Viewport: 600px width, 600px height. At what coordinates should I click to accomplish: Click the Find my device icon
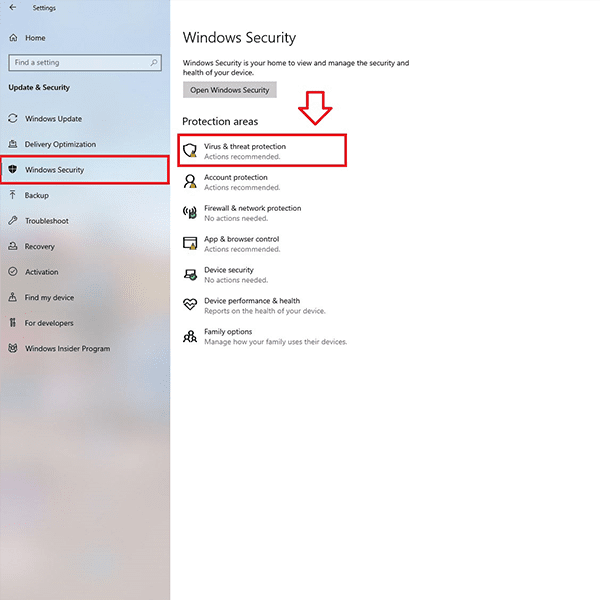point(13,297)
